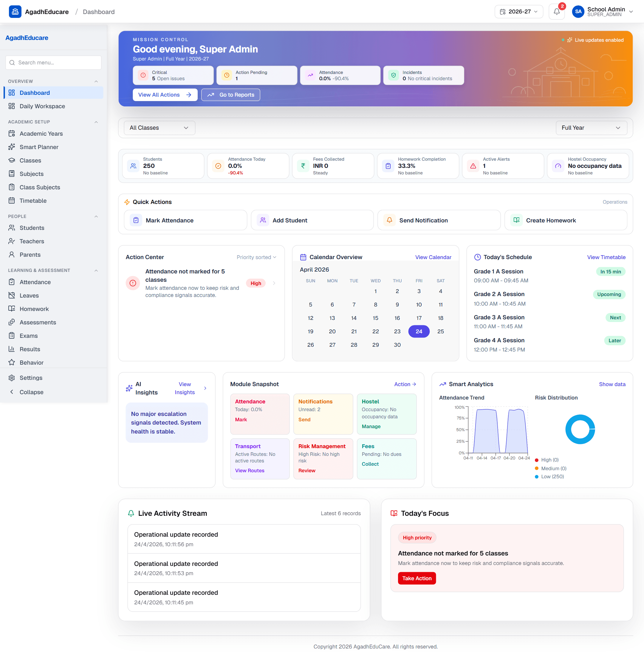Image resolution: width=644 pixels, height=661 pixels.
Task: Click the Attendance Today check-circle icon
Action: [x=218, y=166]
